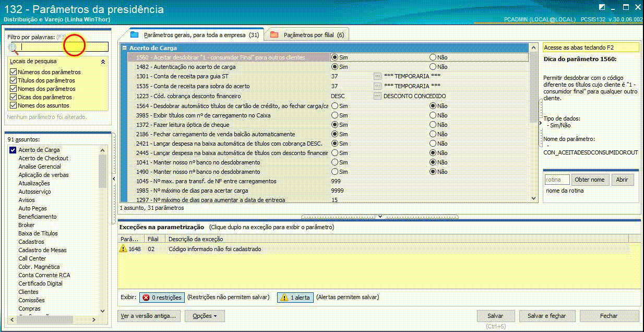
Task: Open lookup button for 1535 Conta de receita sobra
Action: click(377, 86)
